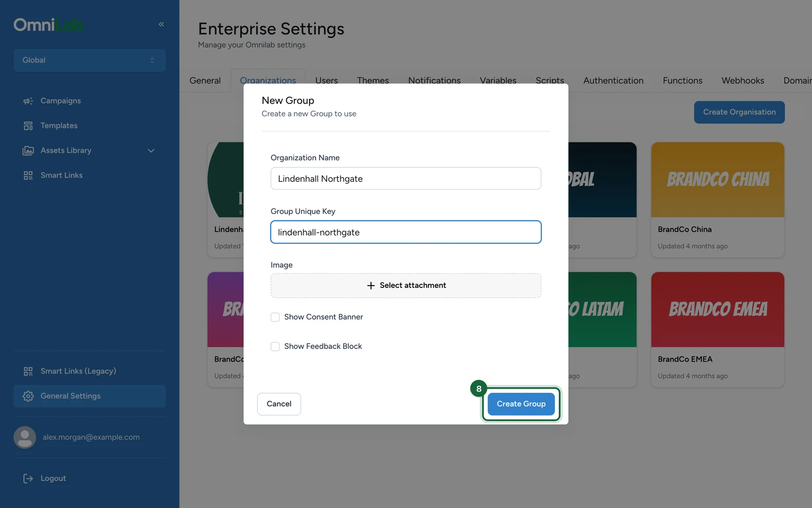
Task: Click the Logout arrow icon
Action: [x=28, y=479]
